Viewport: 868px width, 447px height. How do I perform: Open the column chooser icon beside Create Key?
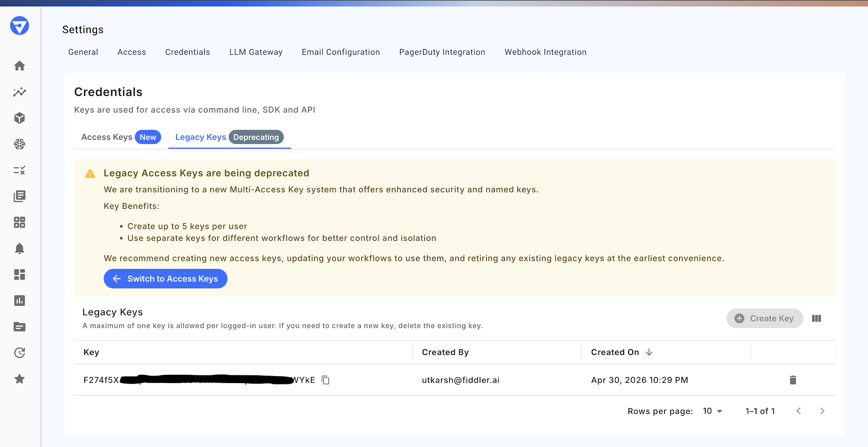[x=816, y=318]
